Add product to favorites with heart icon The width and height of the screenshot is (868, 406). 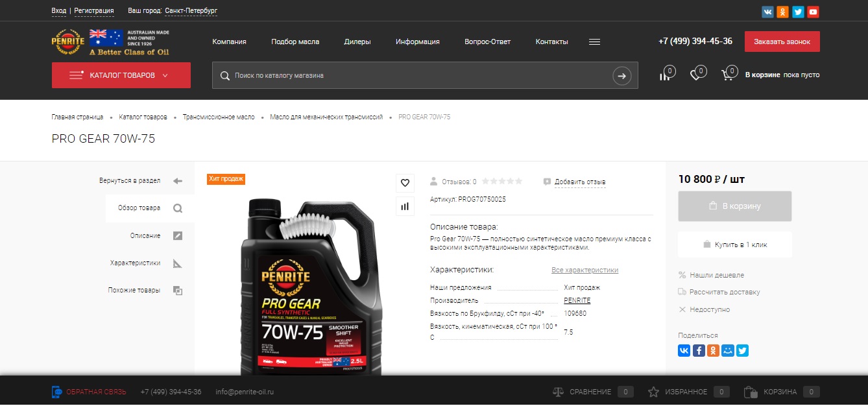(x=405, y=183)
